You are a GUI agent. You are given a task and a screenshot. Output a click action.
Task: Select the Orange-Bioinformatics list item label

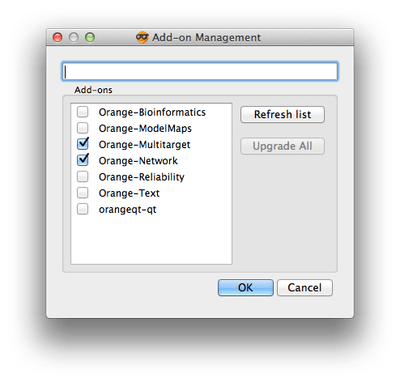tap(152, 112)
